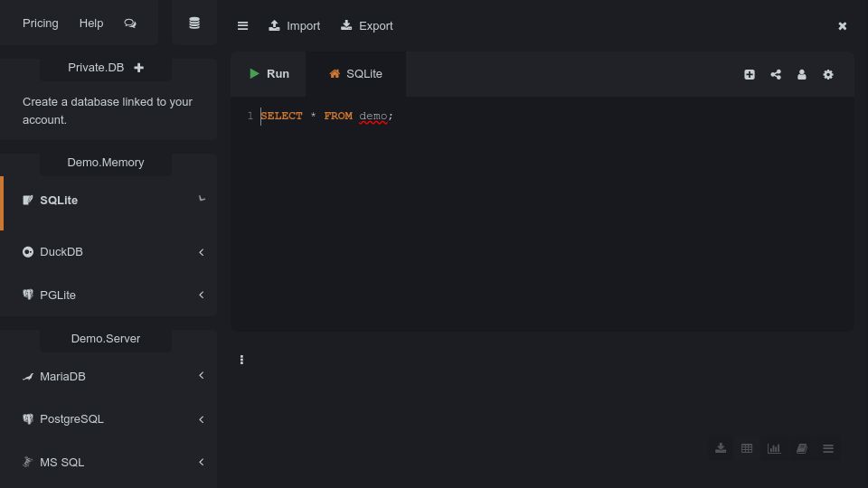This screenshot has width=868, height=488.
Task: Open settings gear icon
Action: (x=828, y=74)
